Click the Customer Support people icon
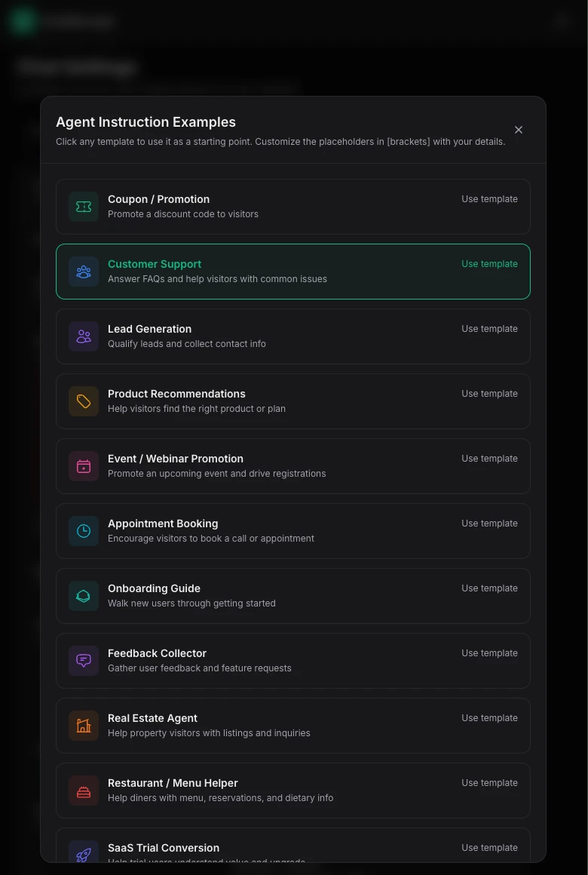This screenshot has height=875, width=588. (84, 272)
